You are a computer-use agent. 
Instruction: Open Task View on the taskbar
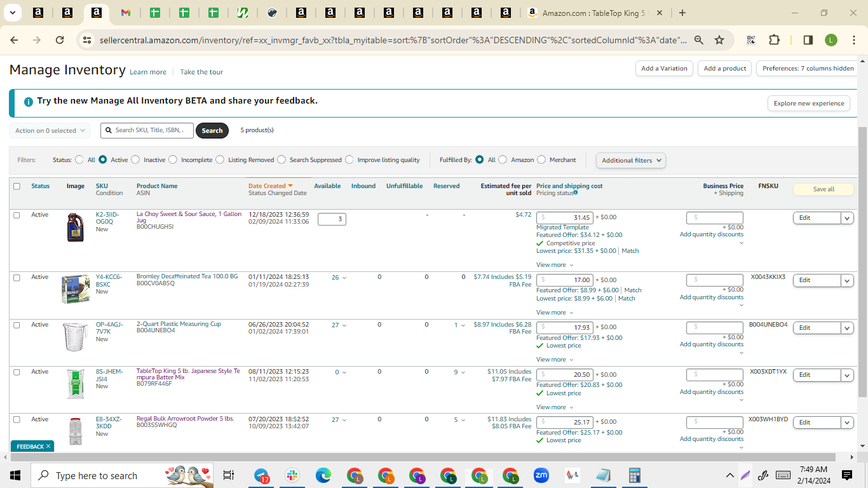click(229, 475)
